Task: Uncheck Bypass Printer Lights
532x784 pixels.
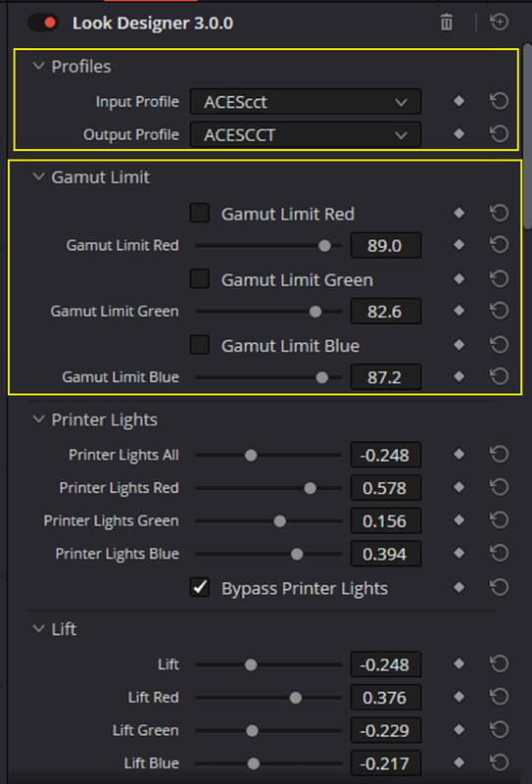Action: (200, 587)
